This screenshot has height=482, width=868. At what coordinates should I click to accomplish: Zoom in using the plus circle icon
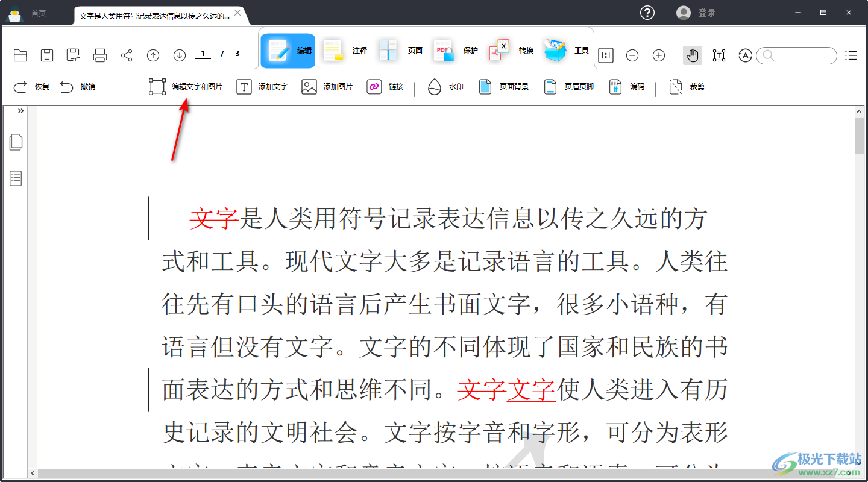point(659,55)
